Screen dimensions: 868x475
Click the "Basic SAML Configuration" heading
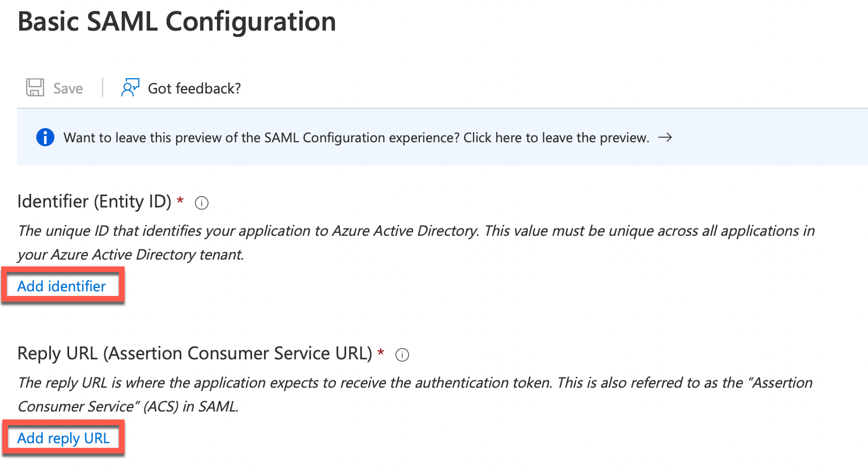pyautogui.click(x=177, y=22)
